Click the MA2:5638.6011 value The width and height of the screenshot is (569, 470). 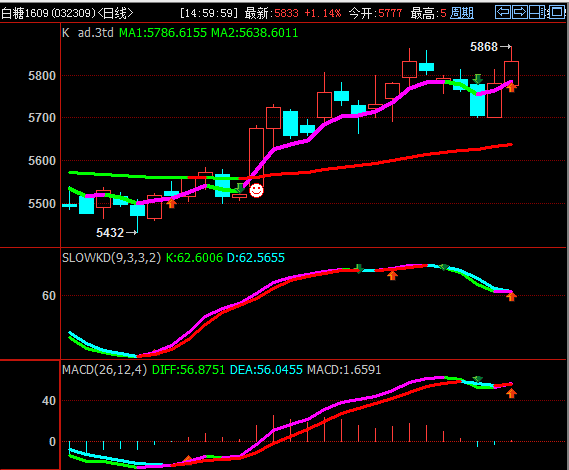point(254,33)
